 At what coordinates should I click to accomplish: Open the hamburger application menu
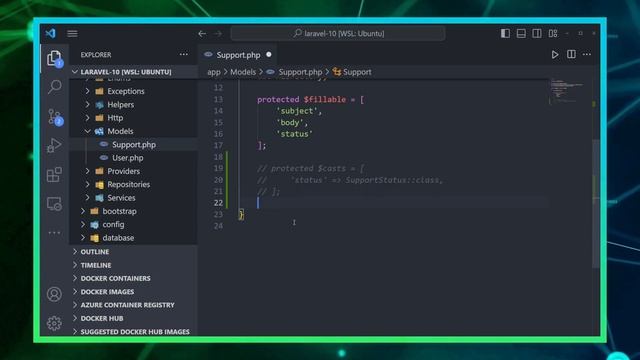click(72, 33)
